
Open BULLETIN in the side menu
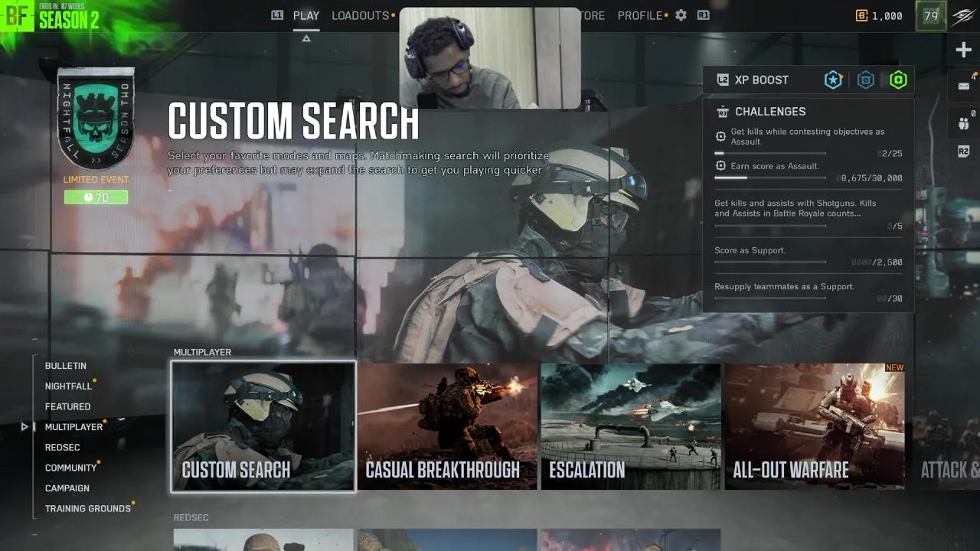(65, 366)
